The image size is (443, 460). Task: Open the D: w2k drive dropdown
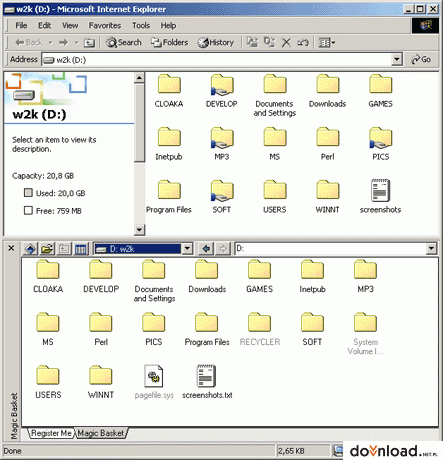click(x=187, y=249)
